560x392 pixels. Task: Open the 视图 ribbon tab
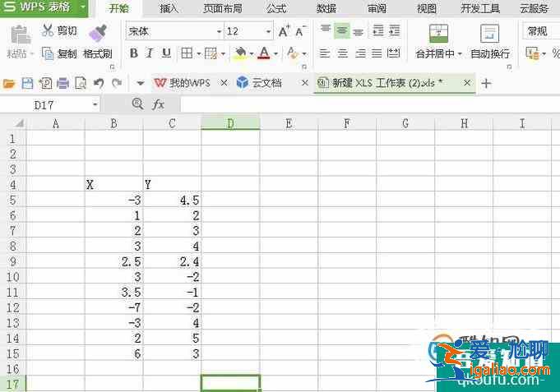click(427, 8)
